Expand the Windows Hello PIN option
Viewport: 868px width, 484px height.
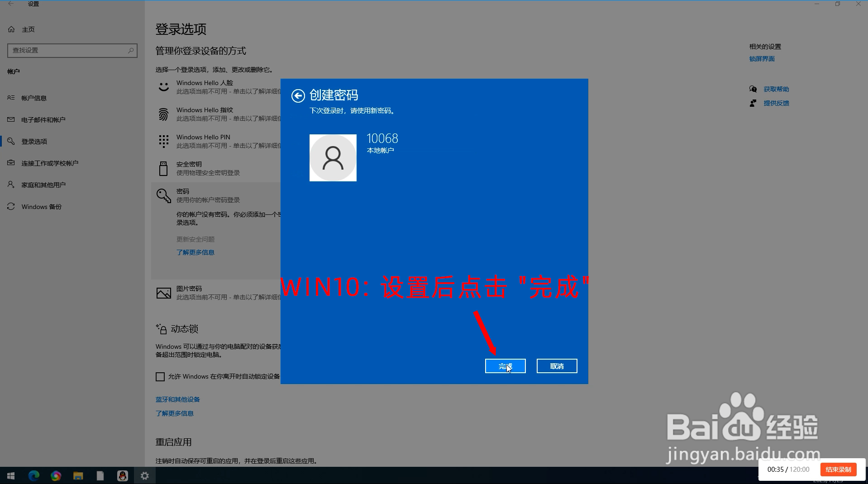point(216,141)
